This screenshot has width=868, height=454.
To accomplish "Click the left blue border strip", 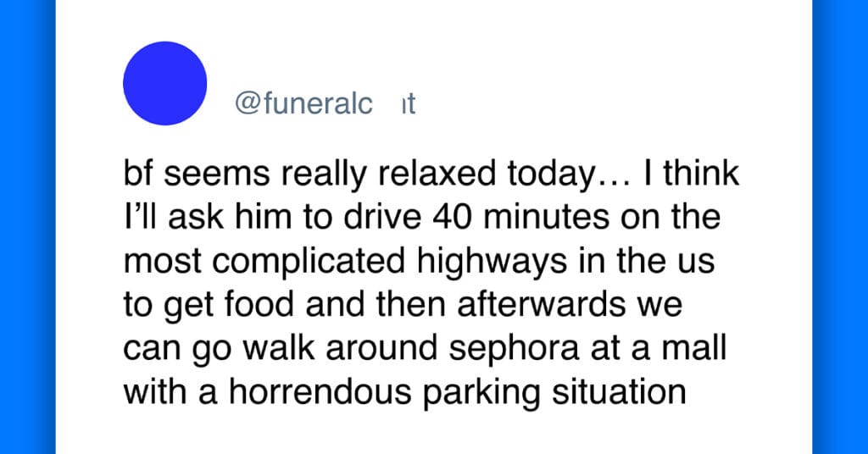I will 28,227.
